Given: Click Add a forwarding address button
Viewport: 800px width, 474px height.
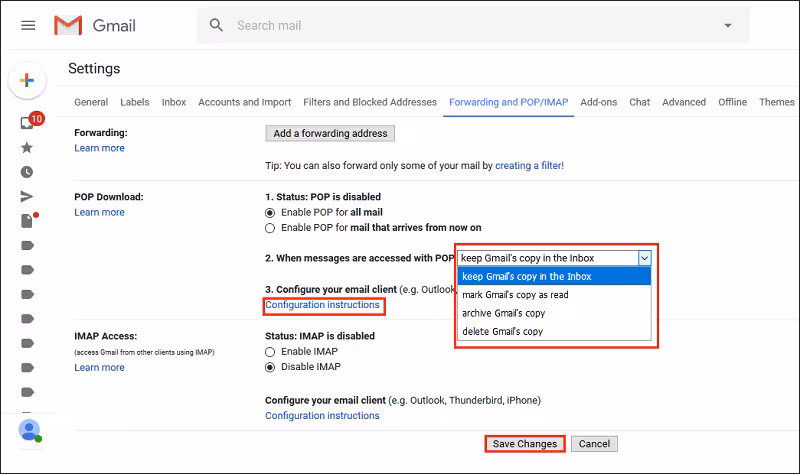Looking at the screenshot, I should coord(330,133).
